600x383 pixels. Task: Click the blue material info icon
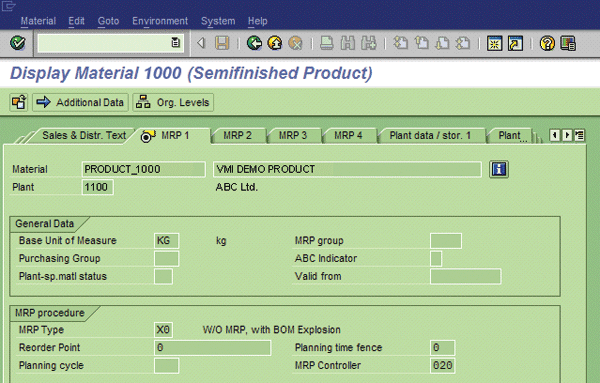tap(499, 169)
